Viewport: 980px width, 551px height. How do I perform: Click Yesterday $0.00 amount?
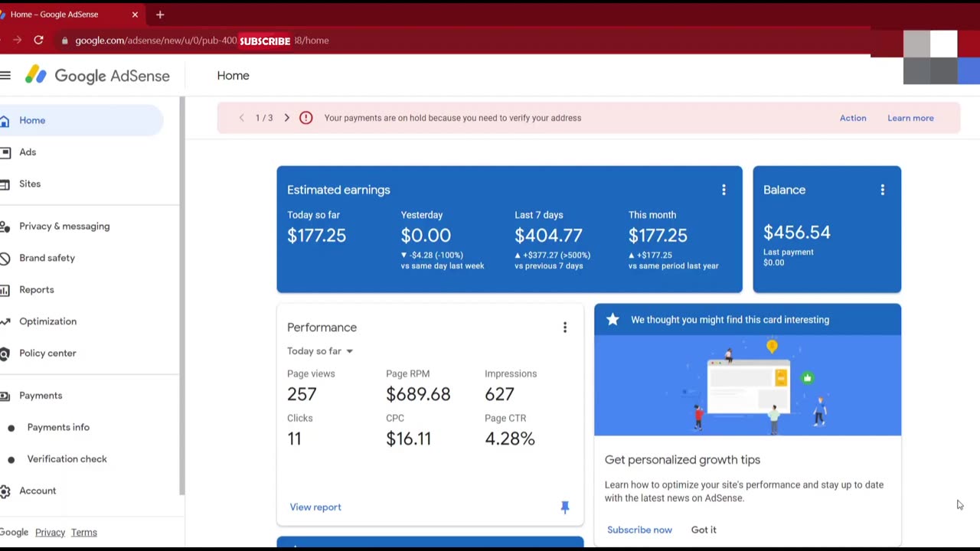click(x=426, y=236)
